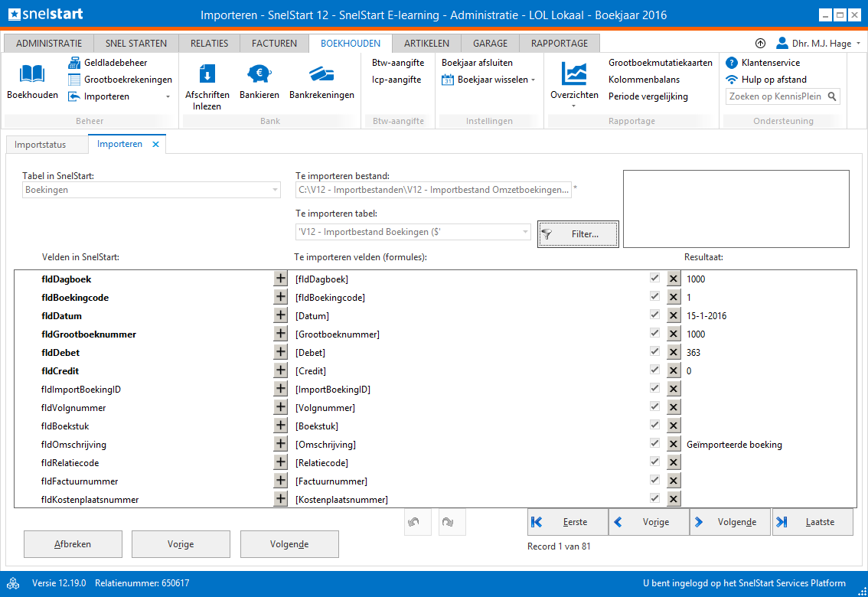Click the Importeren ribbon icon
Image resolution: width=868 pixels, height=597 pixels.
pos(74,96)
